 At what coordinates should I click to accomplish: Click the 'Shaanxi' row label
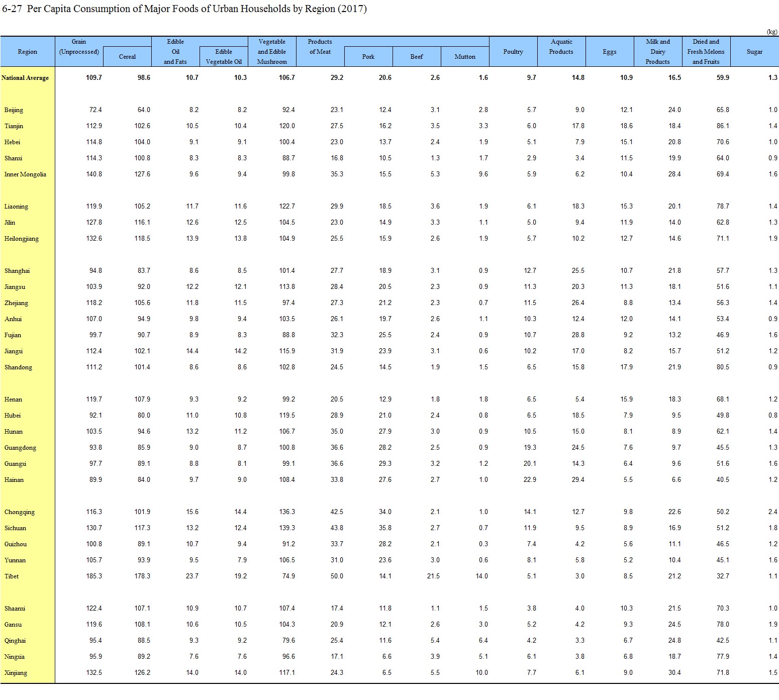pos(15,609)
